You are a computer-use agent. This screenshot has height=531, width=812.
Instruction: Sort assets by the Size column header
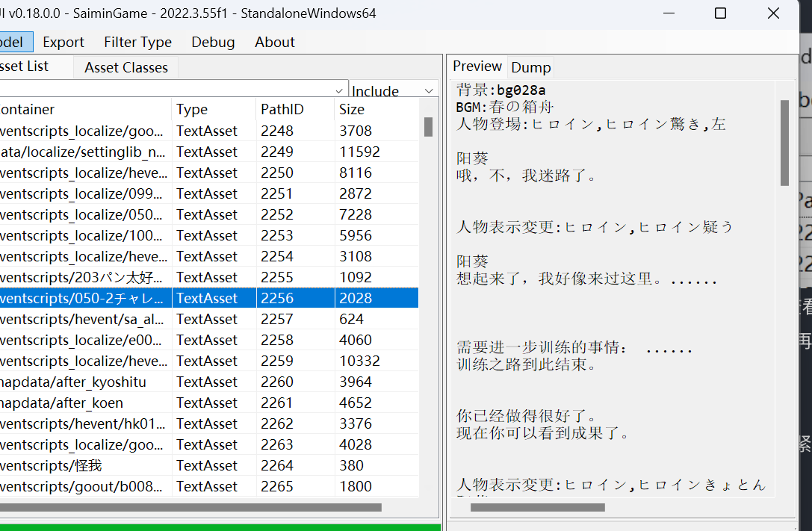[352, 109]
